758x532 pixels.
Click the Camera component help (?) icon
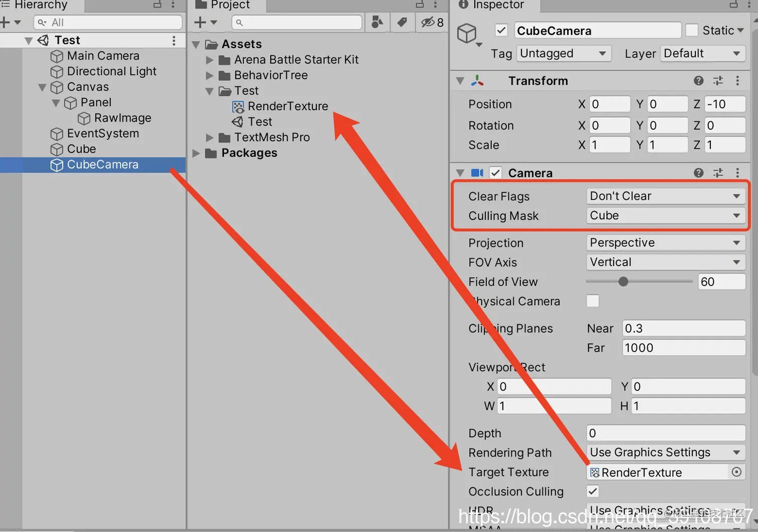coord(698,172)
